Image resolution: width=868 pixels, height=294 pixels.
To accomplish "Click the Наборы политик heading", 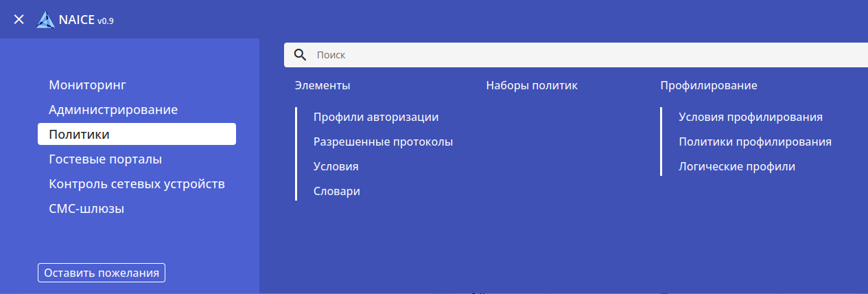I will tap(531, 86).
